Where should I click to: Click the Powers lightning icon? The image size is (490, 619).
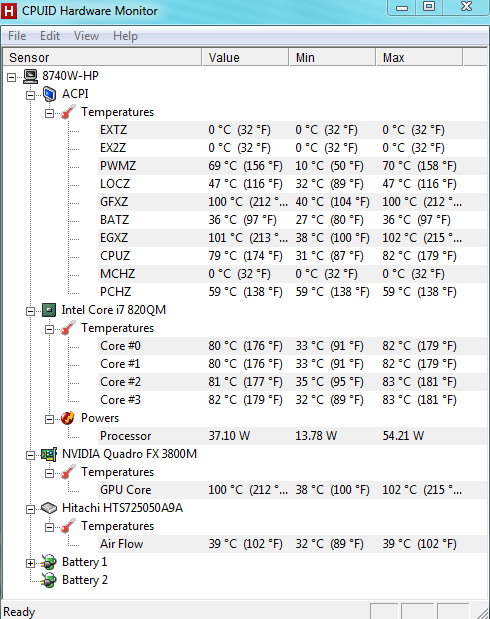(68, 418)
